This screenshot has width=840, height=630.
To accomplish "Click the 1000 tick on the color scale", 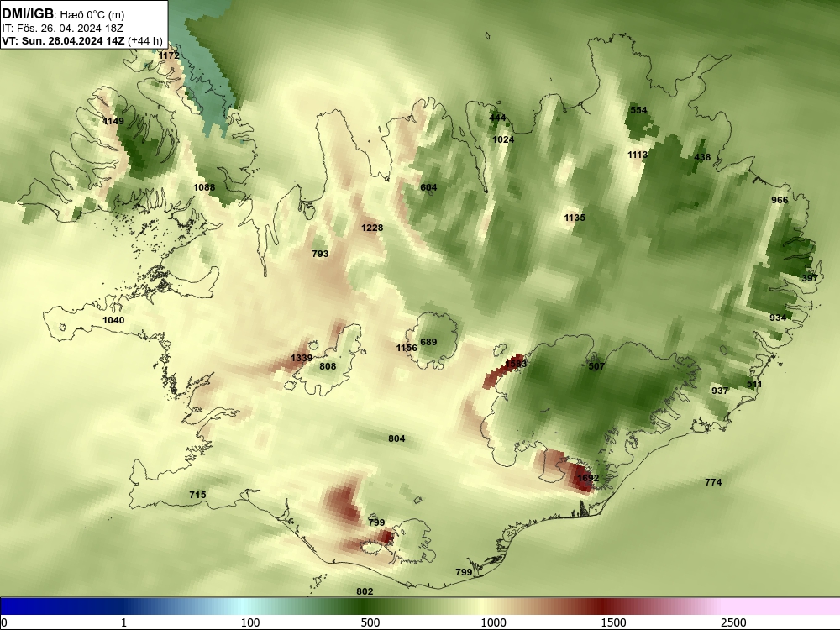I will point(493,622).
